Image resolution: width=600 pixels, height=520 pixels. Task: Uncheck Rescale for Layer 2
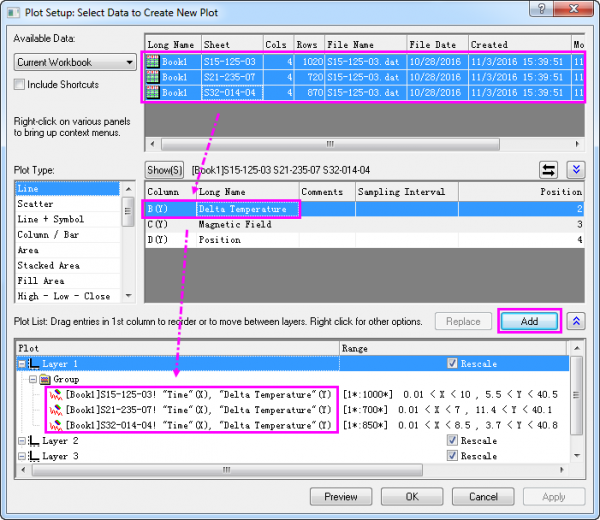[x=453, y=440]
